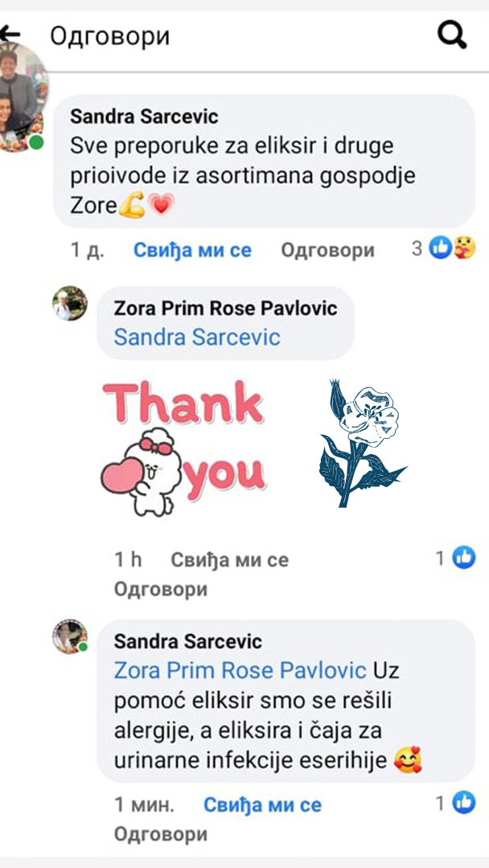Screen dimensions: 489x868
Task: Open the tagged Sandra Sarcevic mention link
Action: pos(197,337)
